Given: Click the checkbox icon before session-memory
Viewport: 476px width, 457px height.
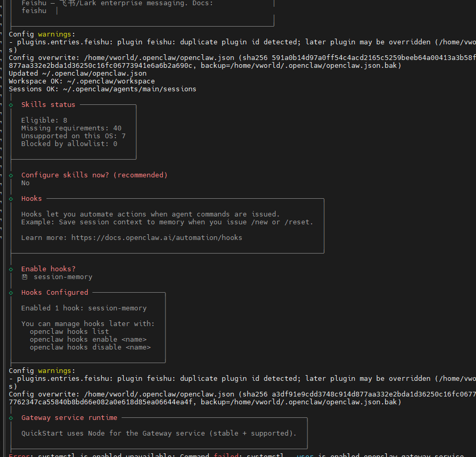Looking at the screenshot, I should point(25,277).
